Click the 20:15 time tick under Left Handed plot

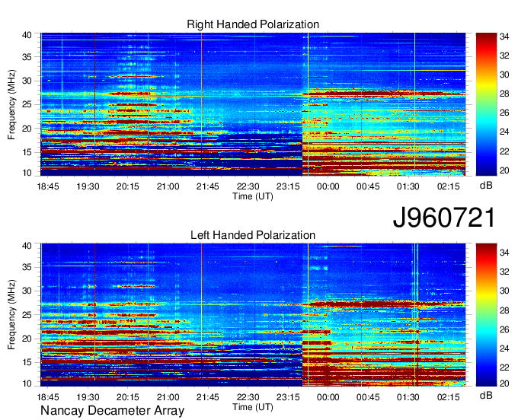(x=128, y=397)
